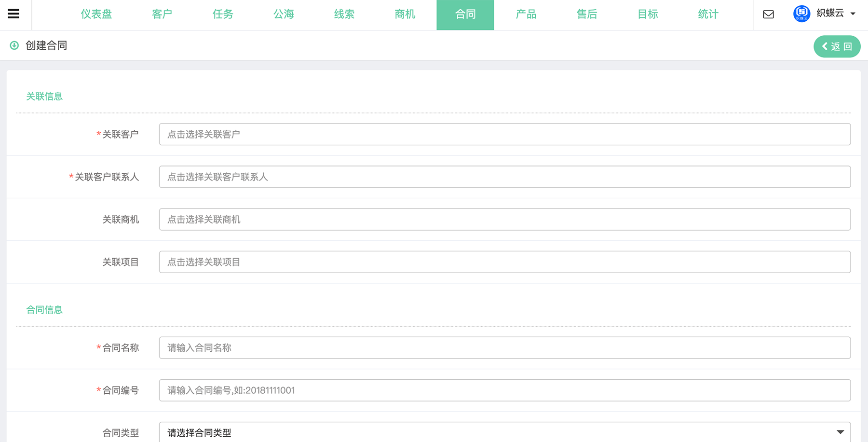Expand the 织蝶云 account dropdown arrow
Image resolution: width=868 pixels, height=442 pixels.
tap(853, 14)
